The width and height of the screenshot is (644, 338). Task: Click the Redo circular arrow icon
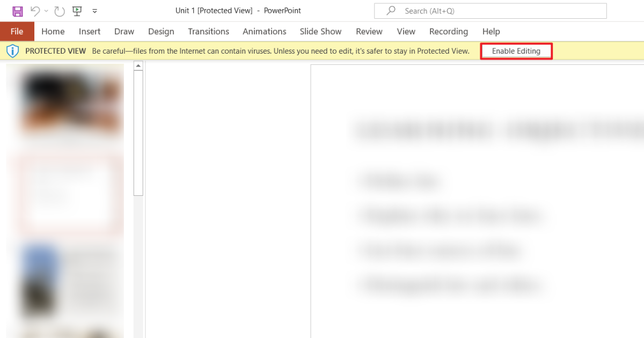pyautogui.click(x=59, y=11)
